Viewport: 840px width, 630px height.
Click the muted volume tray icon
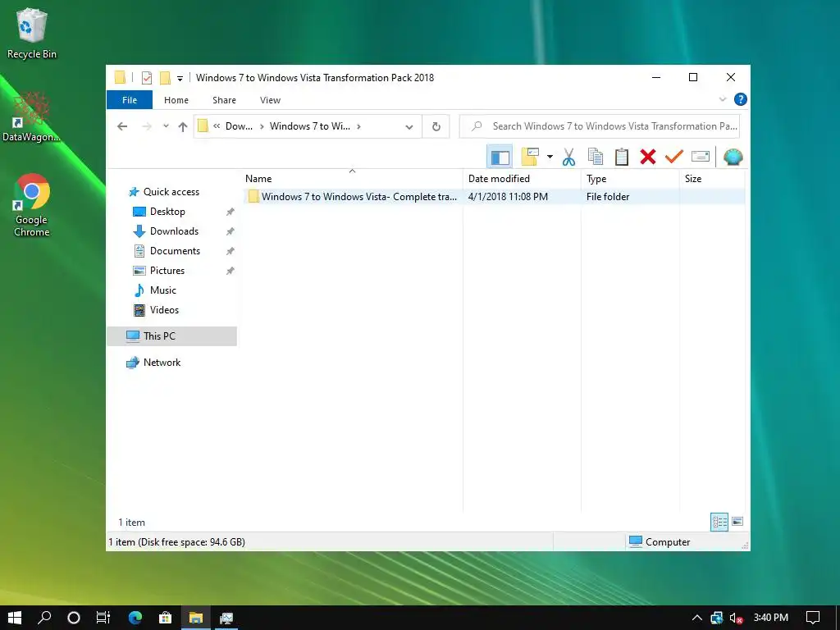[x=736, y=618]
